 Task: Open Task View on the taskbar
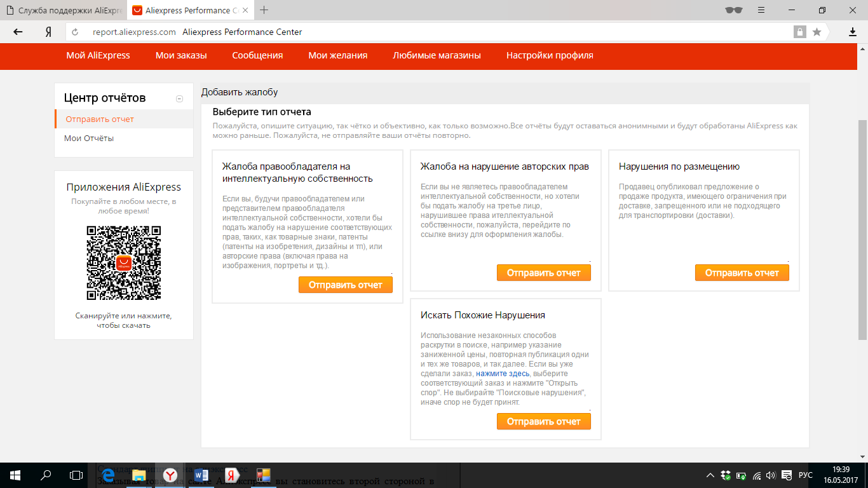click(76, 475)
